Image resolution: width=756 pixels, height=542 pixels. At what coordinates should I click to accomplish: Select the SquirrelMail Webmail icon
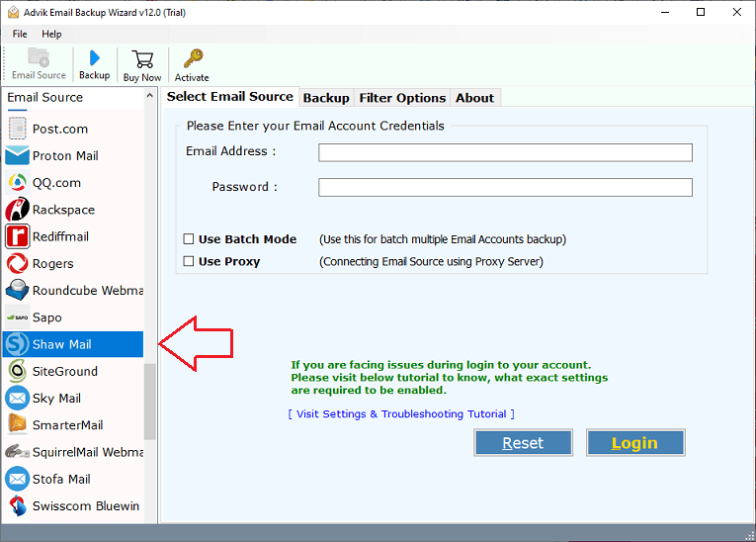click(18, 452)
